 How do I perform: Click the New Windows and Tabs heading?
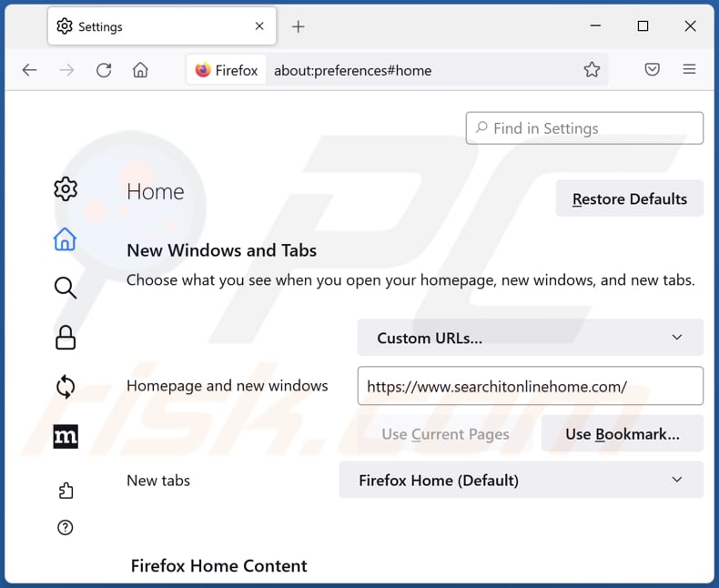pos(221,250)
